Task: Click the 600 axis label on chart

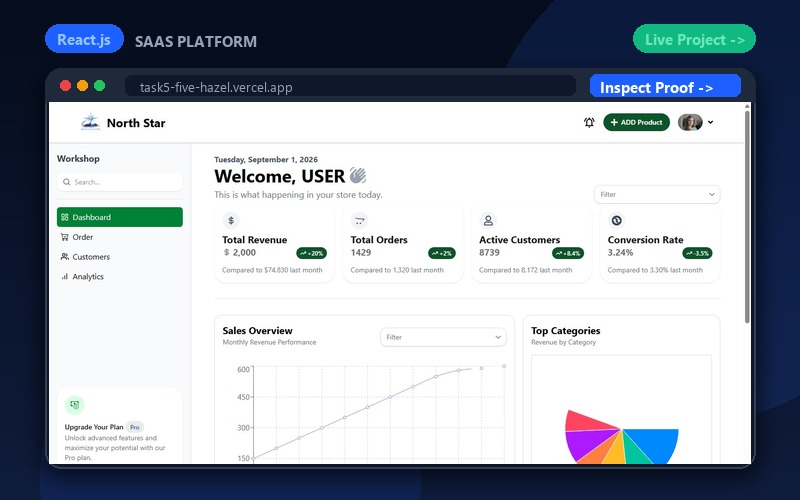Action: click(243, 369)
